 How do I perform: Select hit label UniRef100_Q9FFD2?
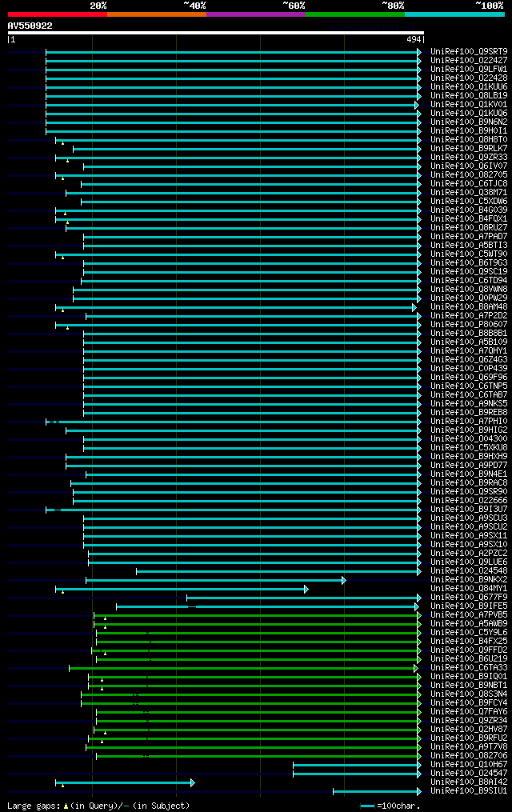(x=469, y=650)
